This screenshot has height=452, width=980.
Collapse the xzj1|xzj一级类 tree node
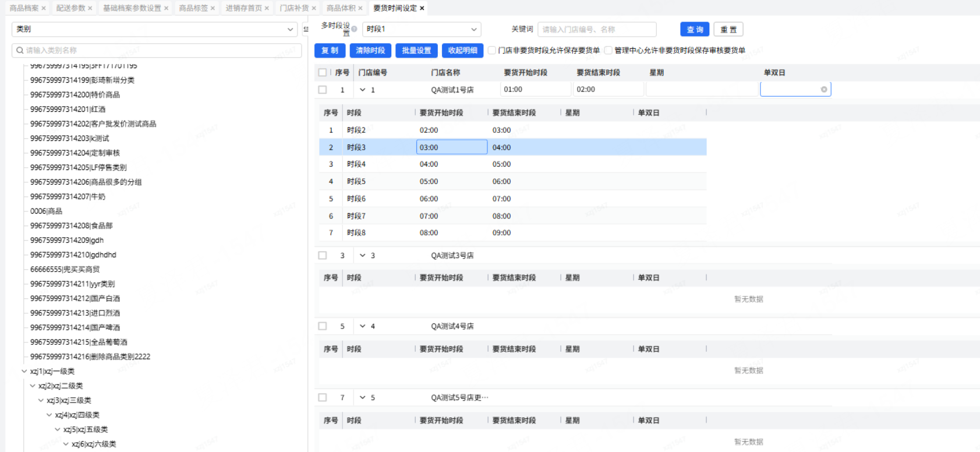point(24,371)
